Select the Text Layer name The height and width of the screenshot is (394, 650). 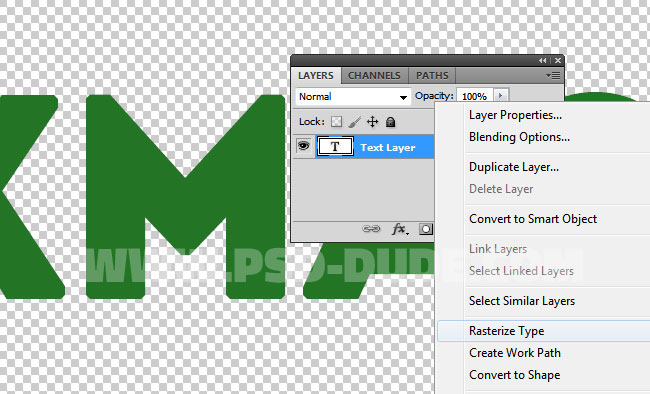click(x=388, y=148)
